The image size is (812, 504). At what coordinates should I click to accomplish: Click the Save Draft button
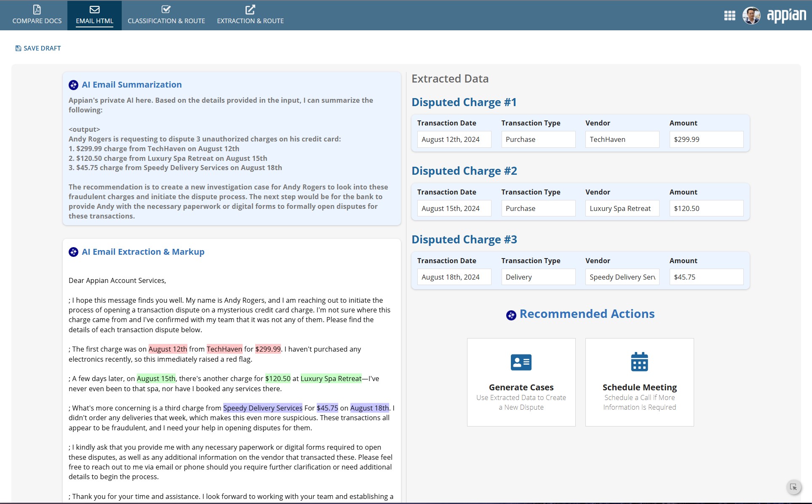38,48
